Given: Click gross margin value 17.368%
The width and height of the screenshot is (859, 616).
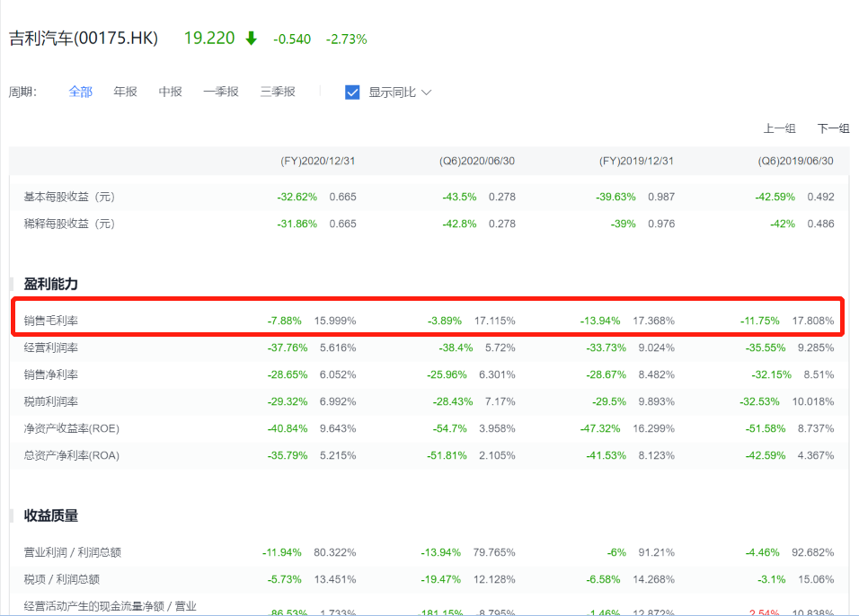Looking at the screenshot, I should [653, 321].
